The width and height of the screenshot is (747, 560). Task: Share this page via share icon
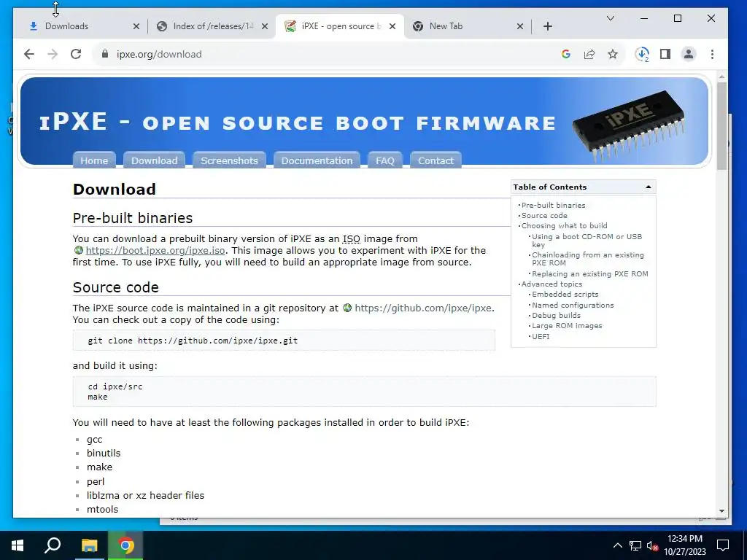pyautogui.click(x=589, y=54)
